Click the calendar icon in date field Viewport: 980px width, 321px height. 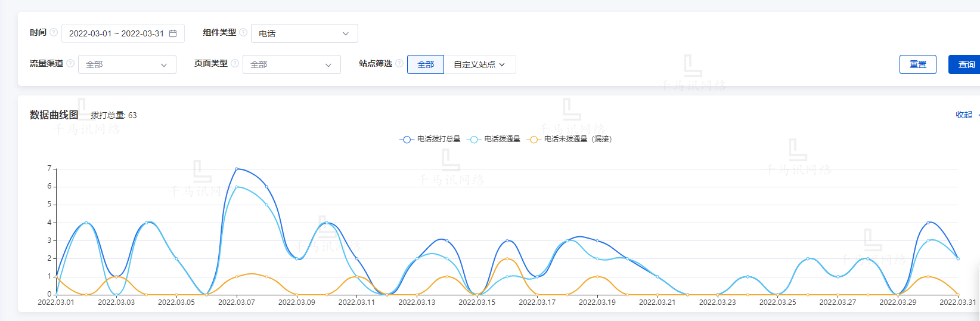click(173, 33)
